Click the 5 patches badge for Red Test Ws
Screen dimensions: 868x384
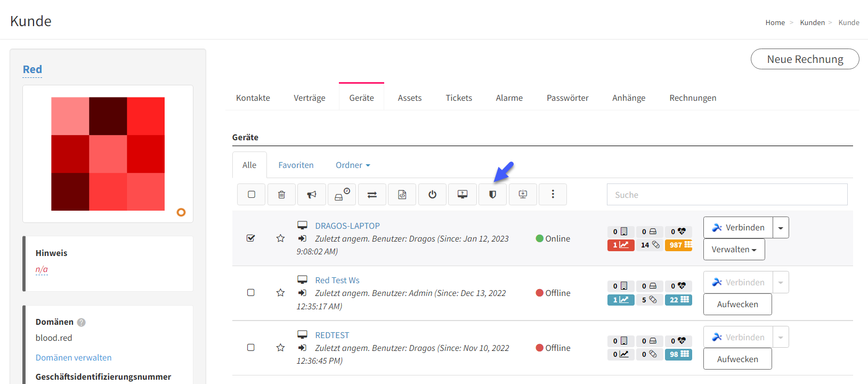(650, 300)
